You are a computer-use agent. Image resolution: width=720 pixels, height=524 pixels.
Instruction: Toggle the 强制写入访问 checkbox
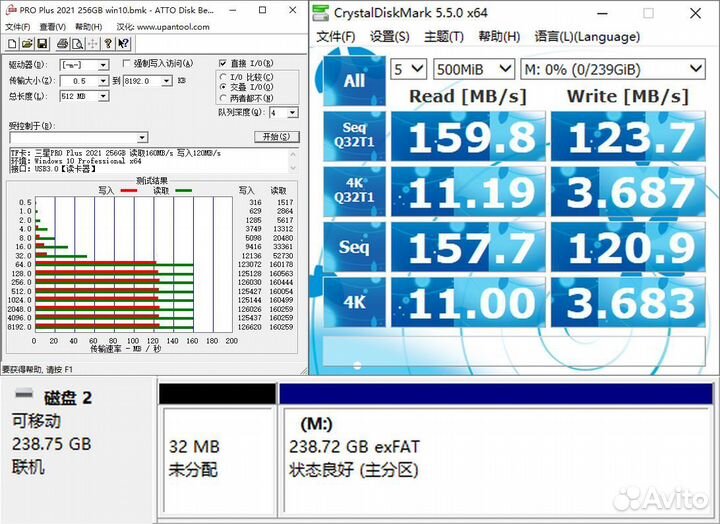point(127,63)
